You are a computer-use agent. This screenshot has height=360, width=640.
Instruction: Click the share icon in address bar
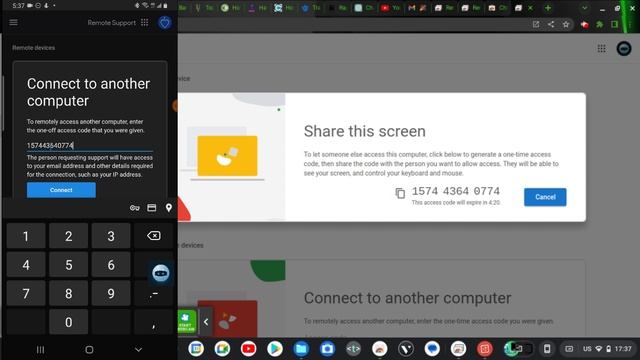pos(551,24)
